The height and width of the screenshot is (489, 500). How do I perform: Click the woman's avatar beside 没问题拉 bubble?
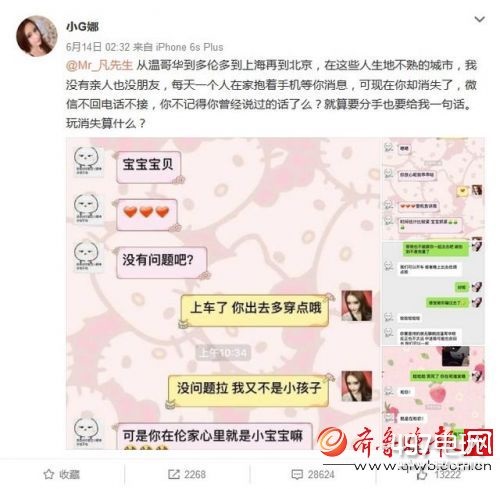tap(357, 386)
